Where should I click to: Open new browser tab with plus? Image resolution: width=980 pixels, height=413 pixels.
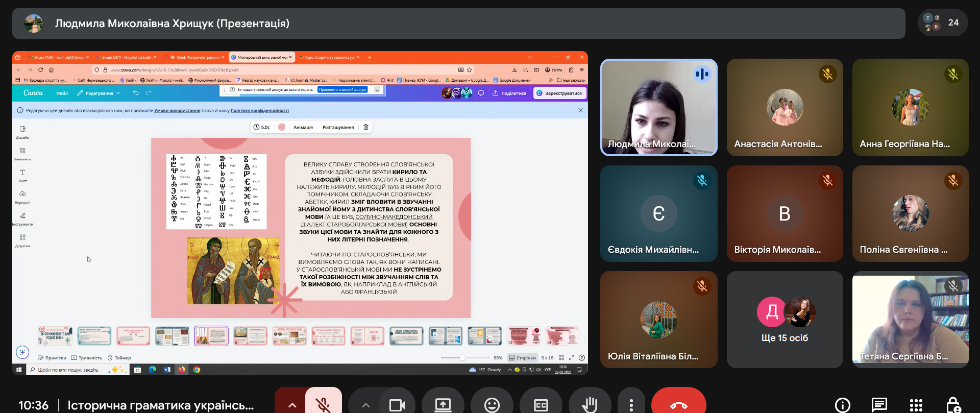tap(370, 57)
